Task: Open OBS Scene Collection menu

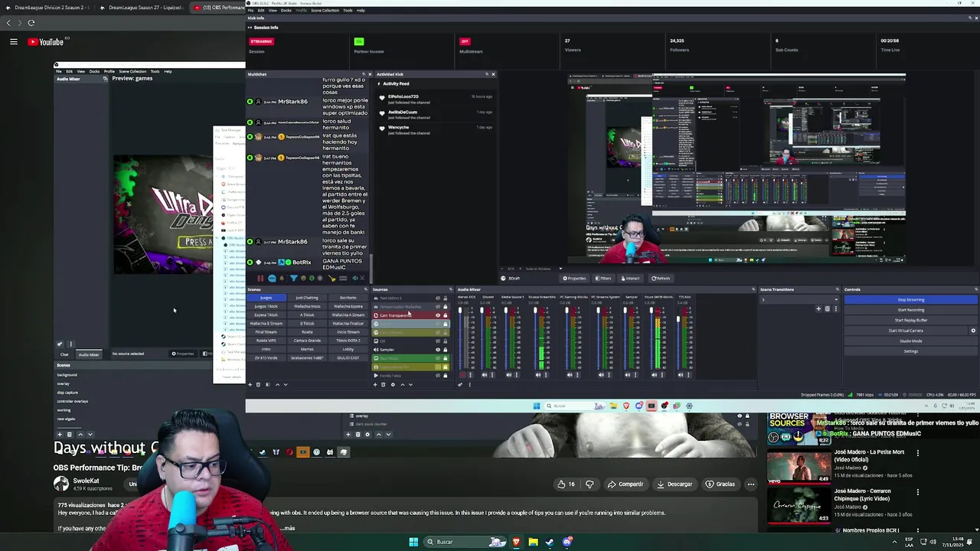Action: click(x=325, y=11)
